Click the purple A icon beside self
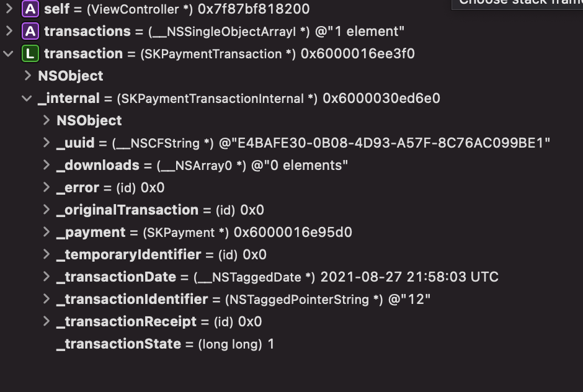Image resolution: width=583 pixels, height=392 pixels. [30, 9]
